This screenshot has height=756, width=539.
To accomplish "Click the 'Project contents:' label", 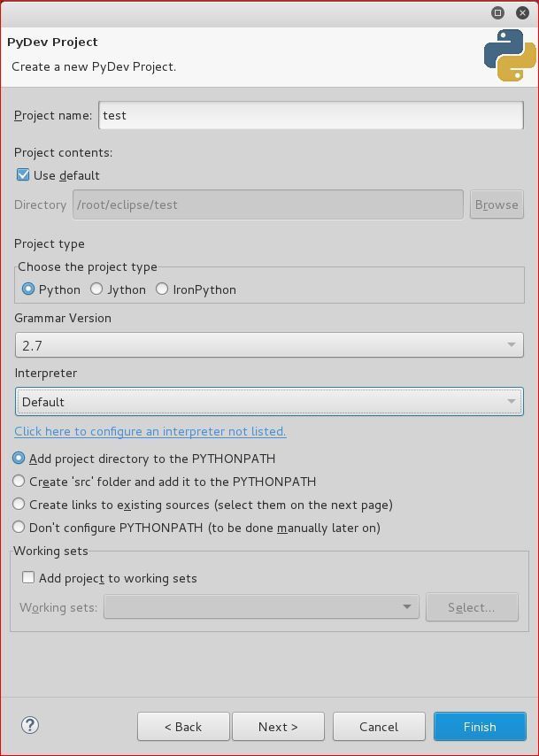I will pos(63,152).
